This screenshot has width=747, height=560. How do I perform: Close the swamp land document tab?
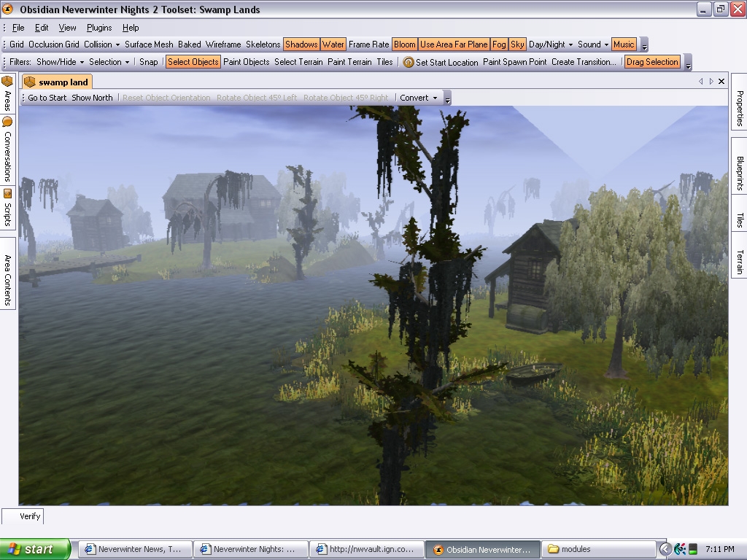(x=721, y=82)
